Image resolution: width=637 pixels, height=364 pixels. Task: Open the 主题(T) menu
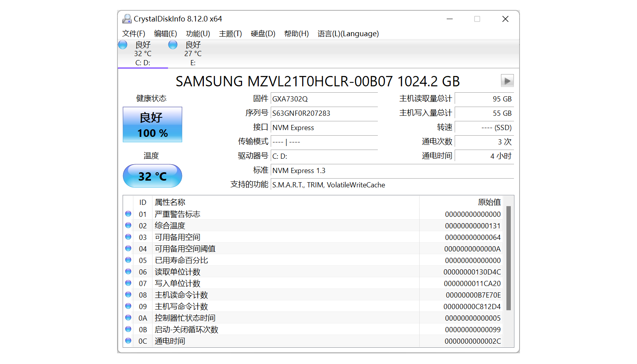pyautogui.click(x=231, y=34)
